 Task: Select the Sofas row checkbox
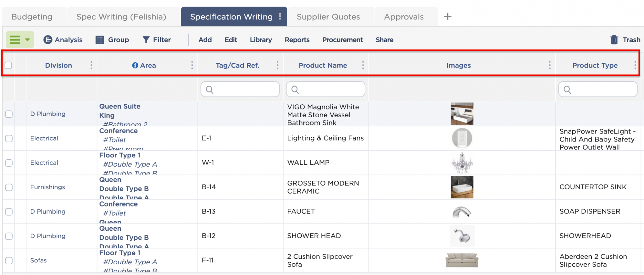[9, 261]
